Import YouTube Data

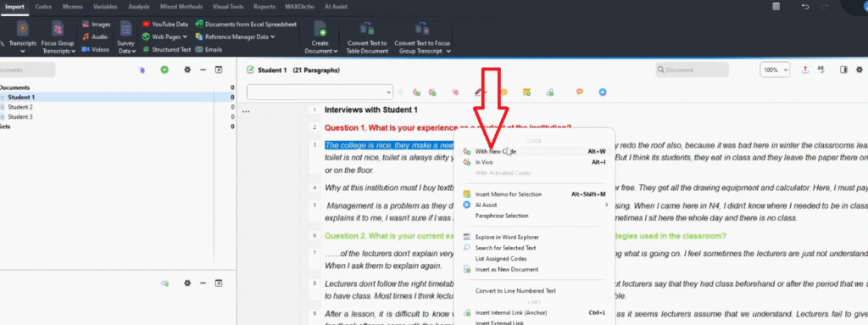tap(165, 25)
